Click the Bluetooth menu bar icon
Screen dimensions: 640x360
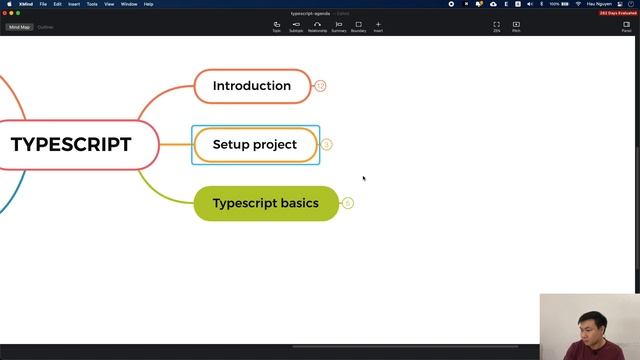coord(542,4)
